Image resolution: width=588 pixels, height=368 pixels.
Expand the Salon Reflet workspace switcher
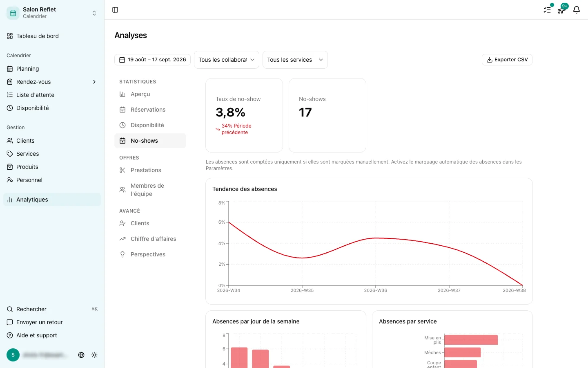tap(94, 13)
